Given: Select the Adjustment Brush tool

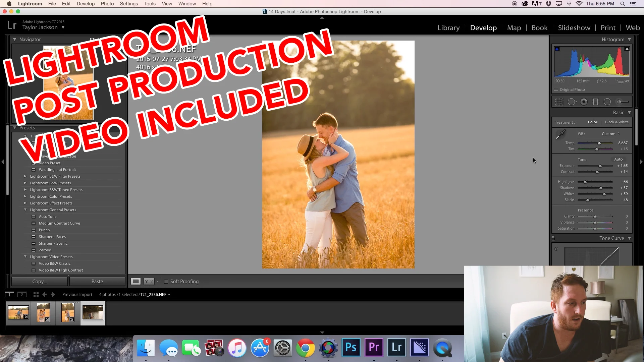Looking at the screenshot, I should tap(623, 102).
